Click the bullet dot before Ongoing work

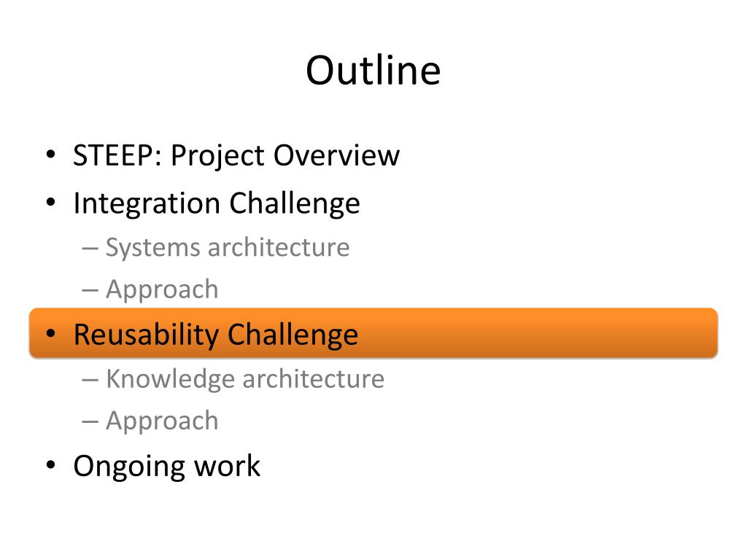coord(50,464)
